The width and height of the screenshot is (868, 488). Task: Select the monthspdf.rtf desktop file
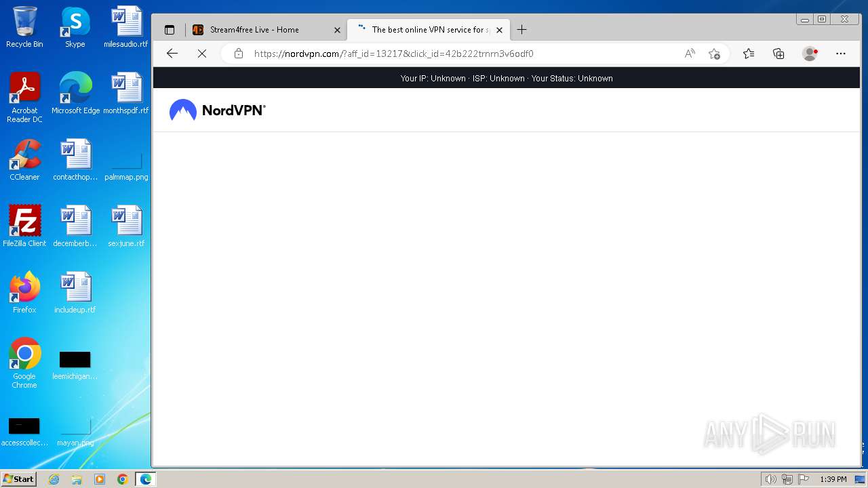coord(126,93)
